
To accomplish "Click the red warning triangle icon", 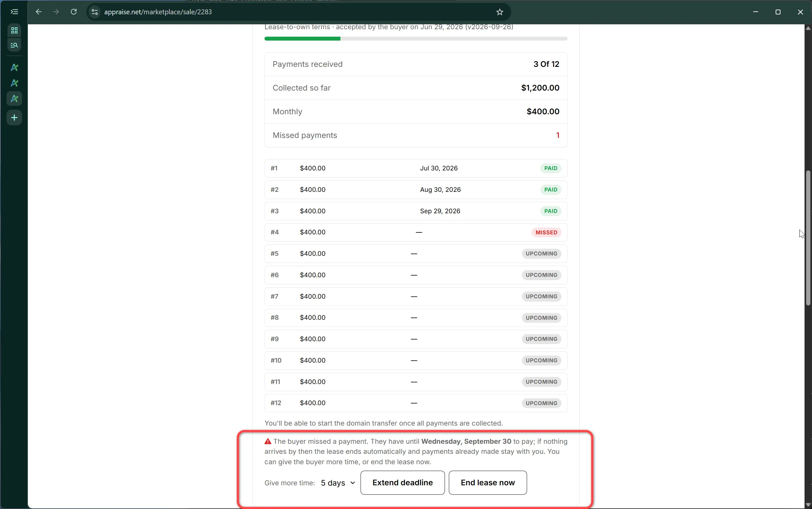I will (x=268, y=441).
